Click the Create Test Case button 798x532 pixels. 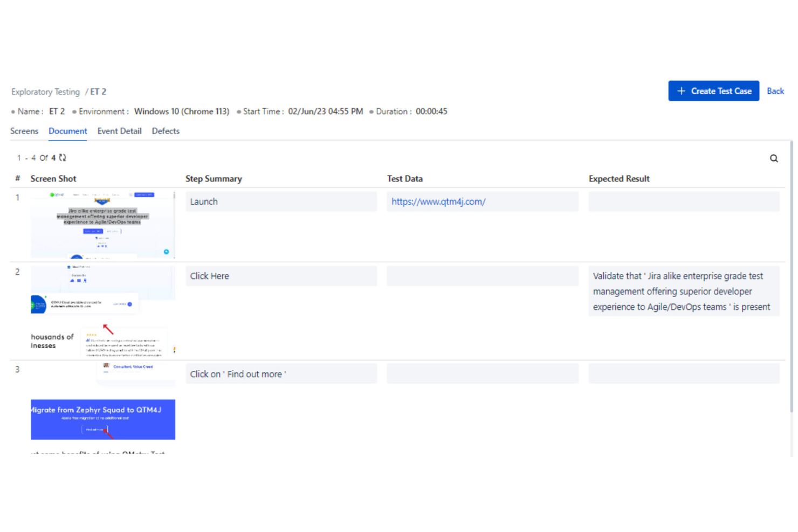click(713, 91)
